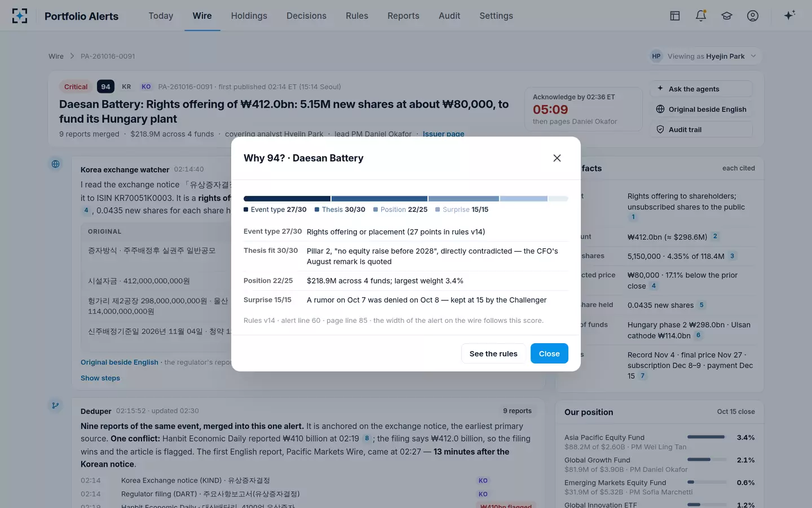The width and height of the screenshot is (812, 508).
Task: Click the Portfolio Alerts logo icon
Action: click(20, 16)
